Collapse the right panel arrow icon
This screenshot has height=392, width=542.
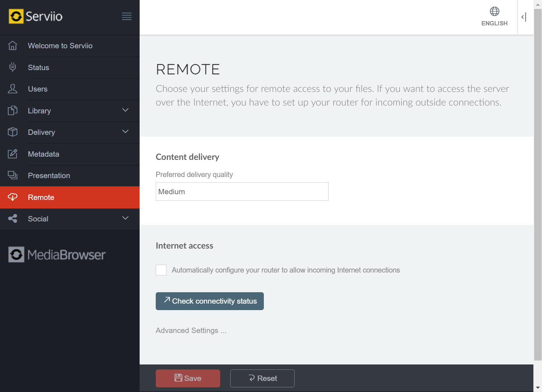click(x=524, y=17)
